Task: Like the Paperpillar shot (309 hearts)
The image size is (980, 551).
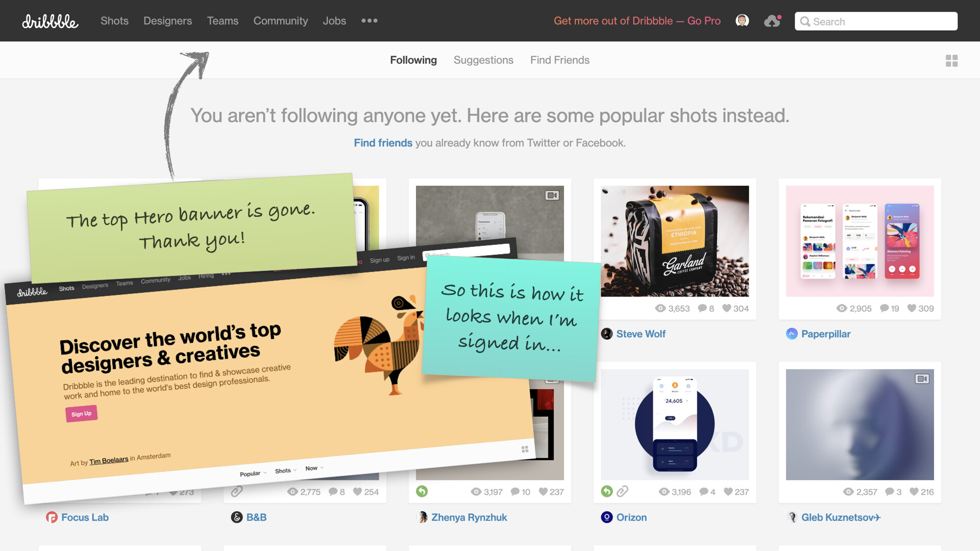Action: pyautogui.click(x=912, y=308)
